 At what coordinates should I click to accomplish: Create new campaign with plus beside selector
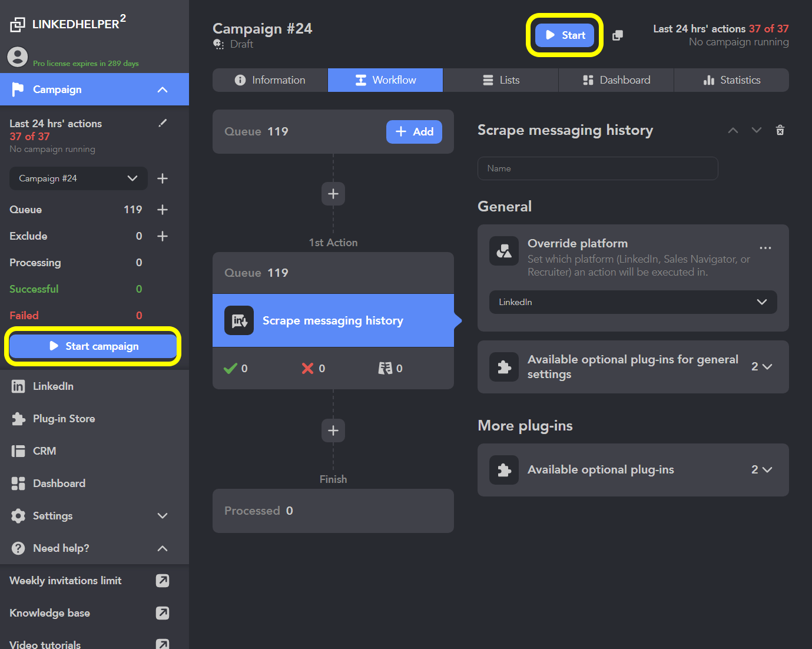pyautogui.click(x=163, y=178)
